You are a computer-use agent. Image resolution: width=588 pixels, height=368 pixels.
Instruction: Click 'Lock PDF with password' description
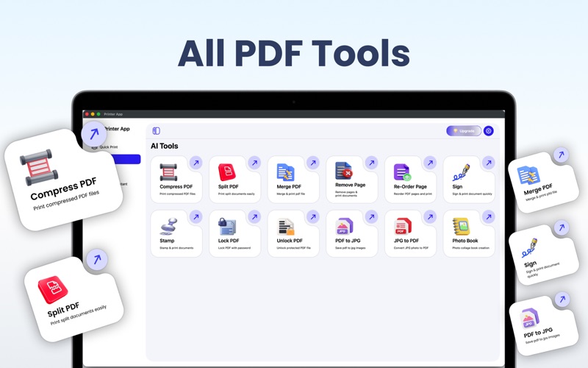(x=234, y=248)
